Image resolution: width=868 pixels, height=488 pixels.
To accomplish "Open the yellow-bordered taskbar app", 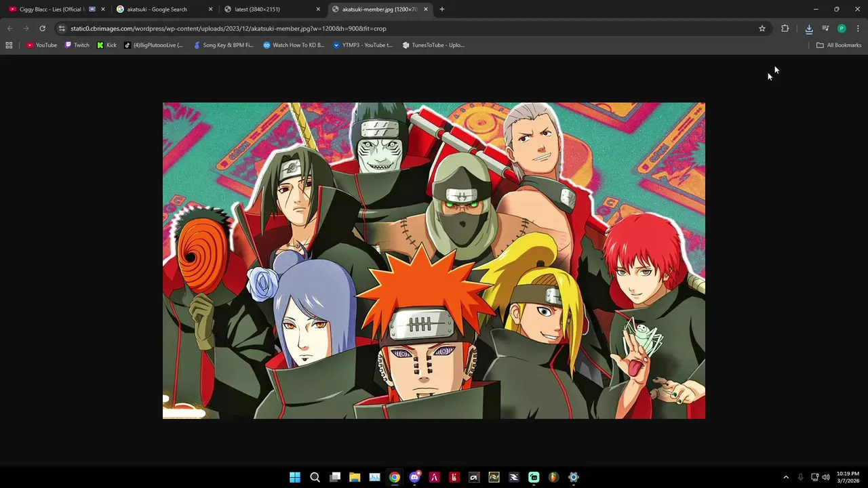I will (x=494, y=477).
